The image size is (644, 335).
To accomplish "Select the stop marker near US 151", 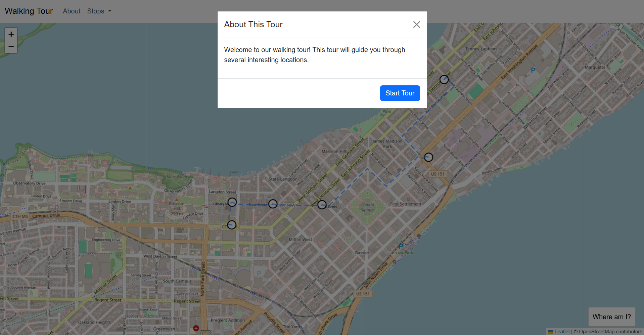I will coord(428,157).
